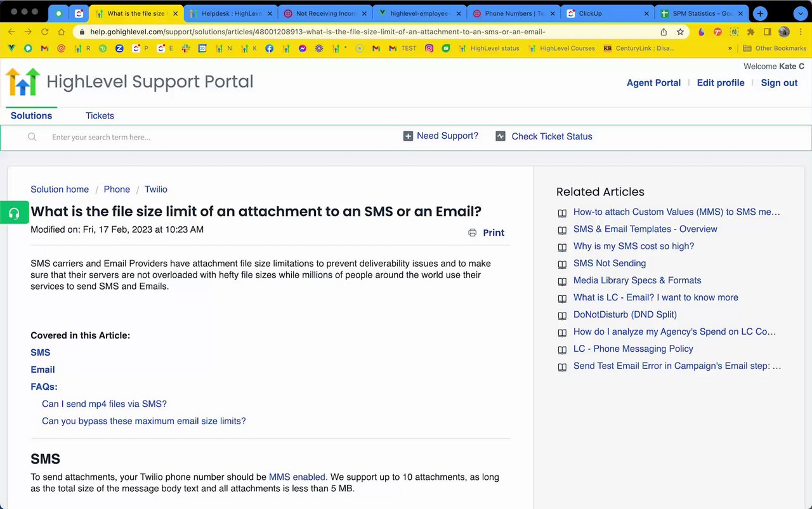Go to Solution home breadcrumb

60,190
